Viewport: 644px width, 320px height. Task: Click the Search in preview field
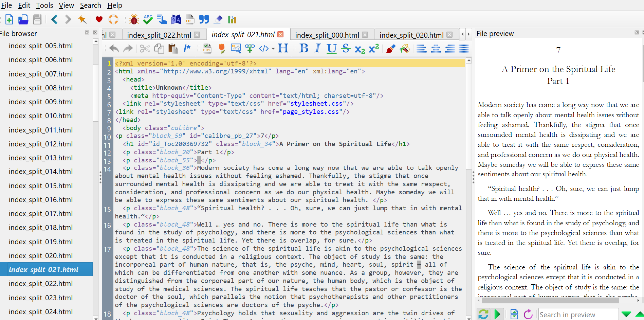click(x=578, y=315)
